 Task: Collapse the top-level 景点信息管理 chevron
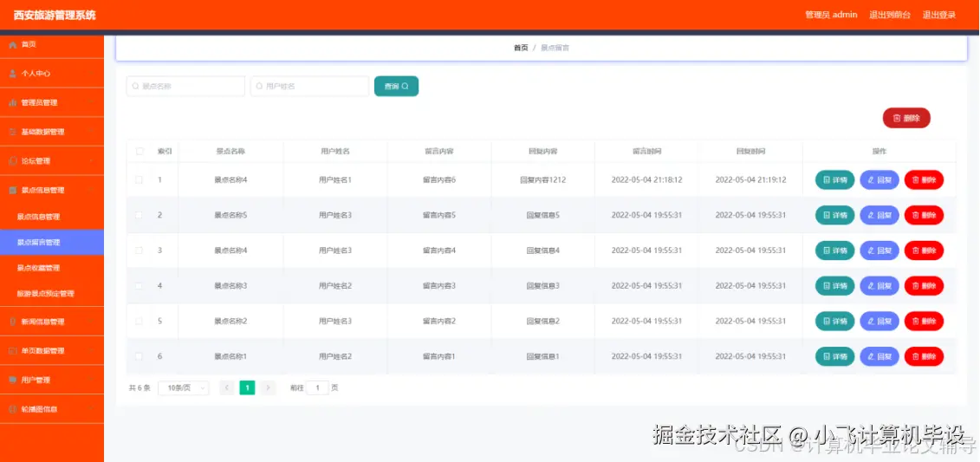tap(91, 190)
